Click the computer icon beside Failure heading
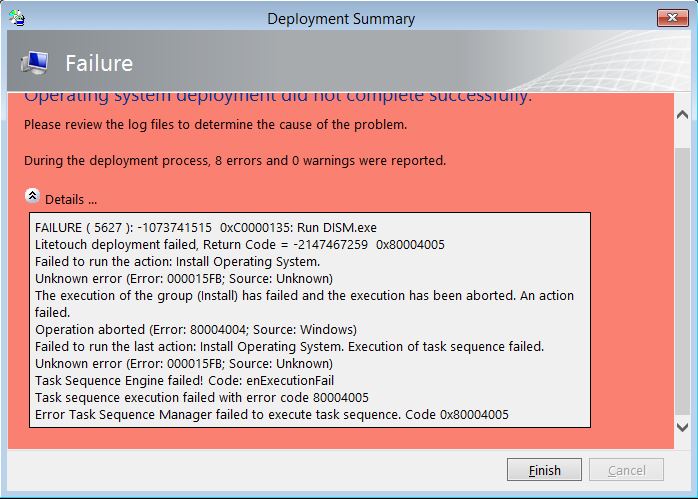698x499 pixels. click(34, 63)
